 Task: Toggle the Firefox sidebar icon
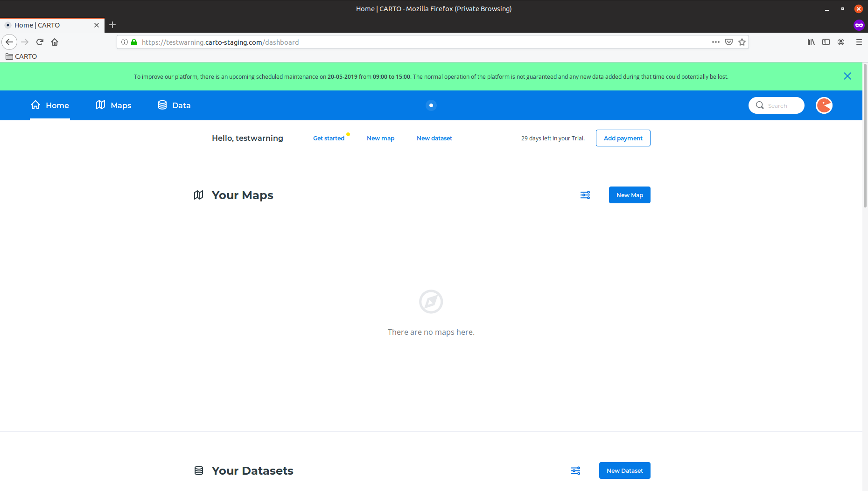(826, 42)
